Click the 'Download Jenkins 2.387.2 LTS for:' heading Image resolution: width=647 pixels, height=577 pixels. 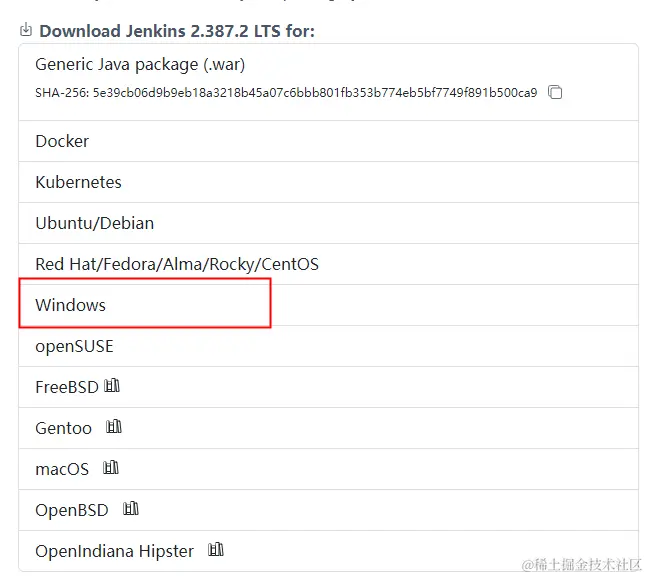pyautogui.click(x=177, y=31)
